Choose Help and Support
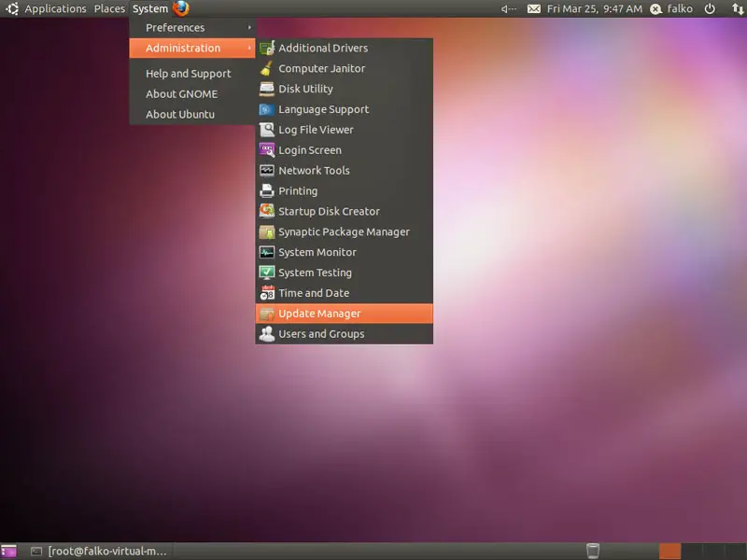747x560 pixels. 192,74
